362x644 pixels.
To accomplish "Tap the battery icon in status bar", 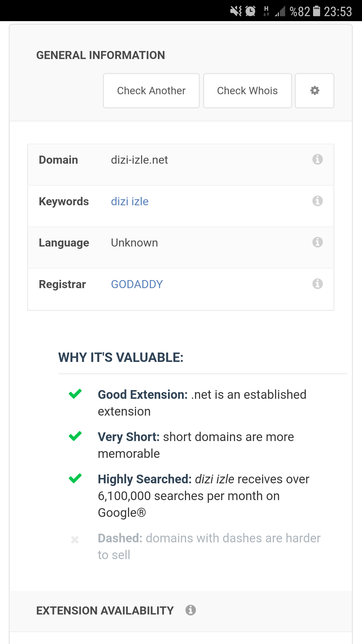I will click(x=317, y=11).
